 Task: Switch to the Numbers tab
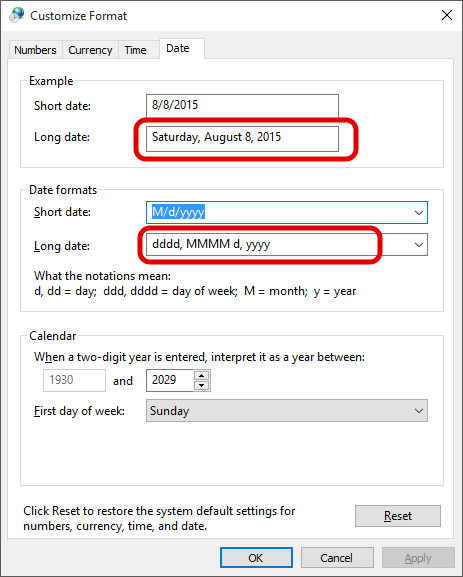pos(35,50)
